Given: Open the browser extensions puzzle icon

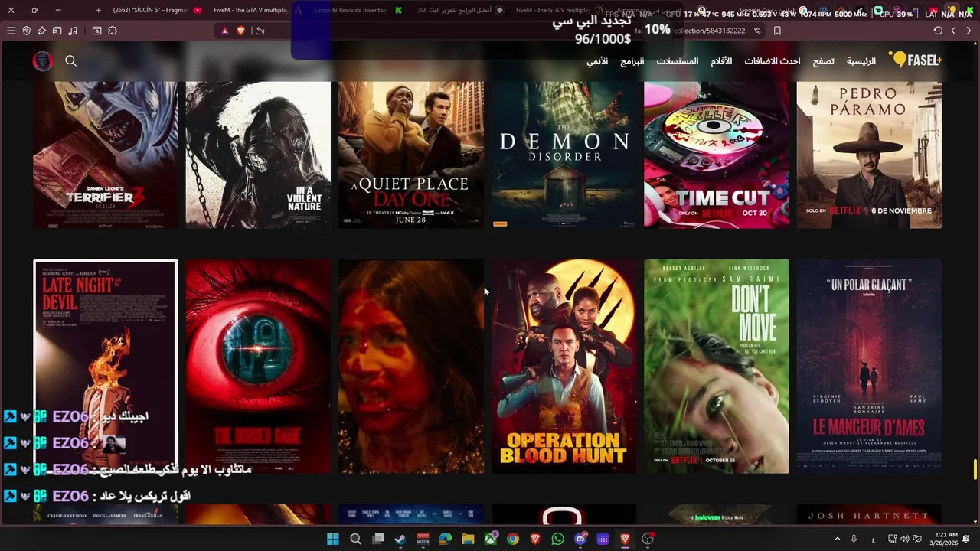Looking at the screenshot, I should pos(113,31).
